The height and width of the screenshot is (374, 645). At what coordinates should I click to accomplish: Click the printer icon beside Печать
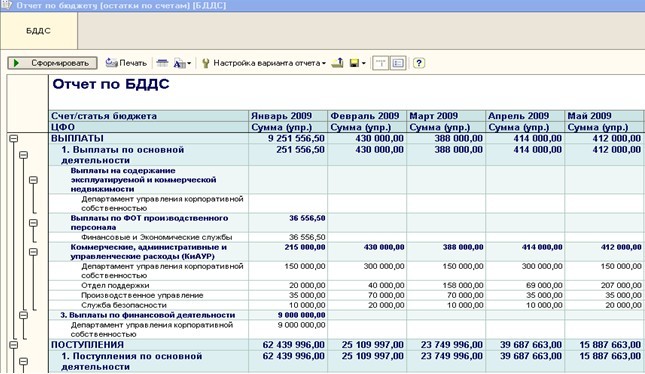pos(111,63)
